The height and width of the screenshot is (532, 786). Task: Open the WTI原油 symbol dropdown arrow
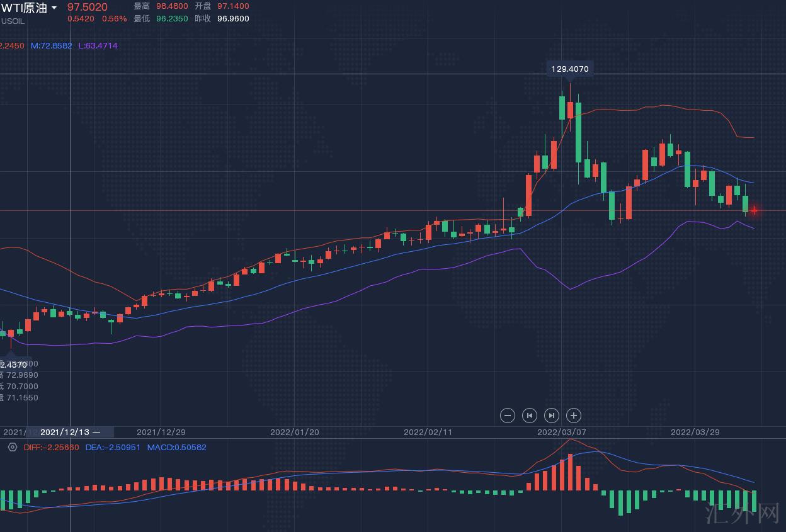[54, 8]
